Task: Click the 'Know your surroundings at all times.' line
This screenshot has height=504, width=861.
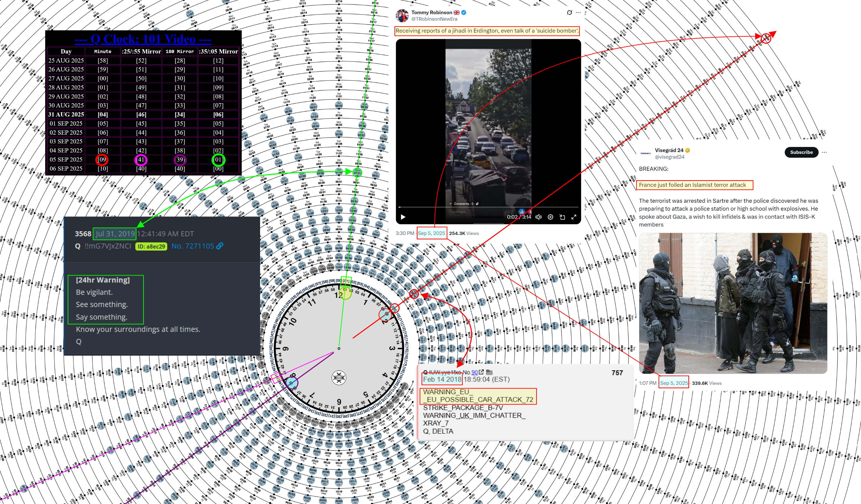Action: pyautogui.click(x=138, y=329)
